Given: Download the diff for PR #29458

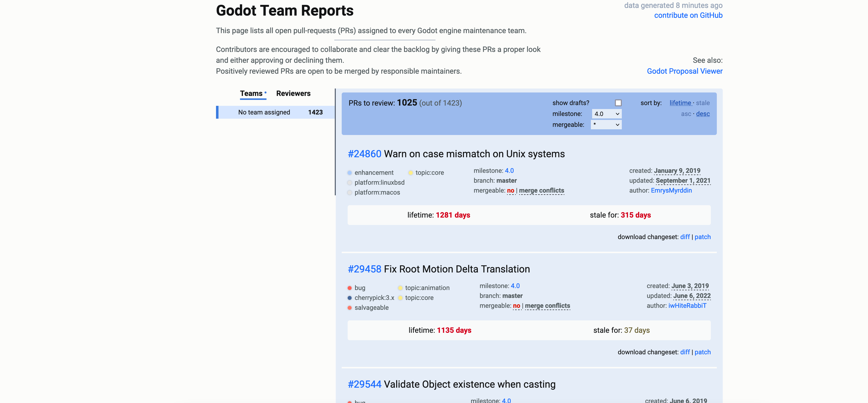Looking at the screenshot, I should 685,352.
